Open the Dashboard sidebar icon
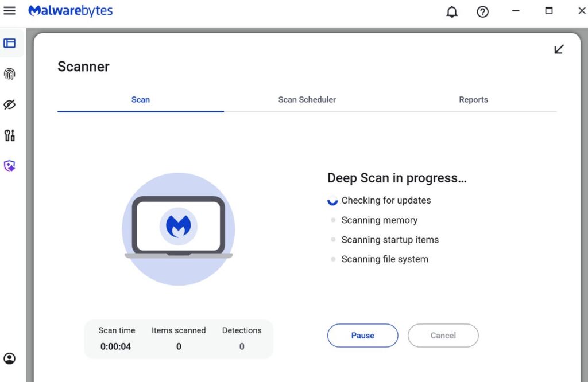This screenshot has width=588, height=382. [x=9, y=43]
